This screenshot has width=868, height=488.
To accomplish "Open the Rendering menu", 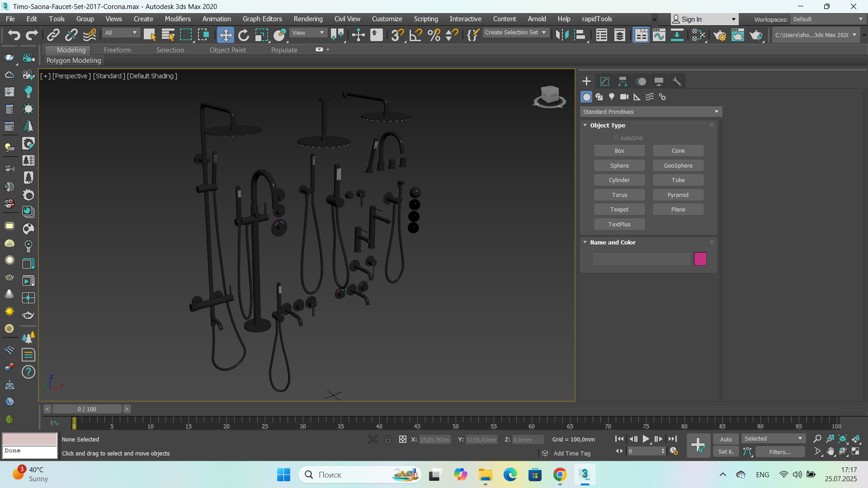I will coord(308,19).
